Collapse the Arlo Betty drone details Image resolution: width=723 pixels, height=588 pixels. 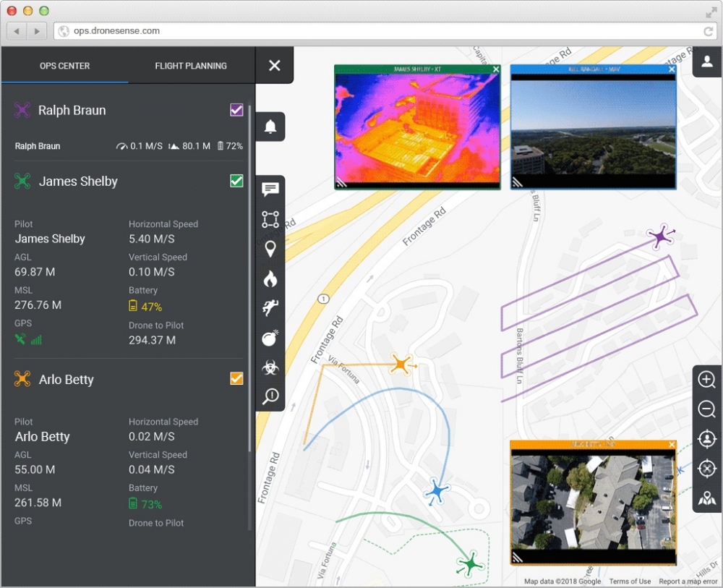point(66,380)
